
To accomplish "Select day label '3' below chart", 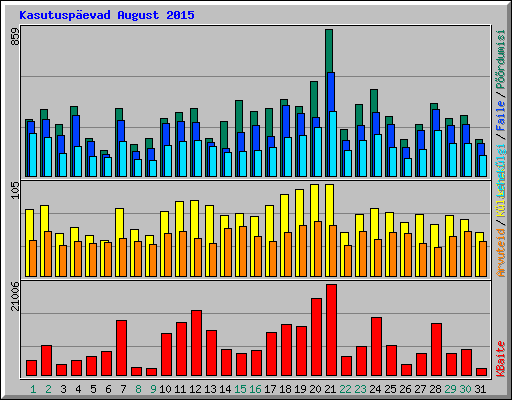I will tap(63, 389).
